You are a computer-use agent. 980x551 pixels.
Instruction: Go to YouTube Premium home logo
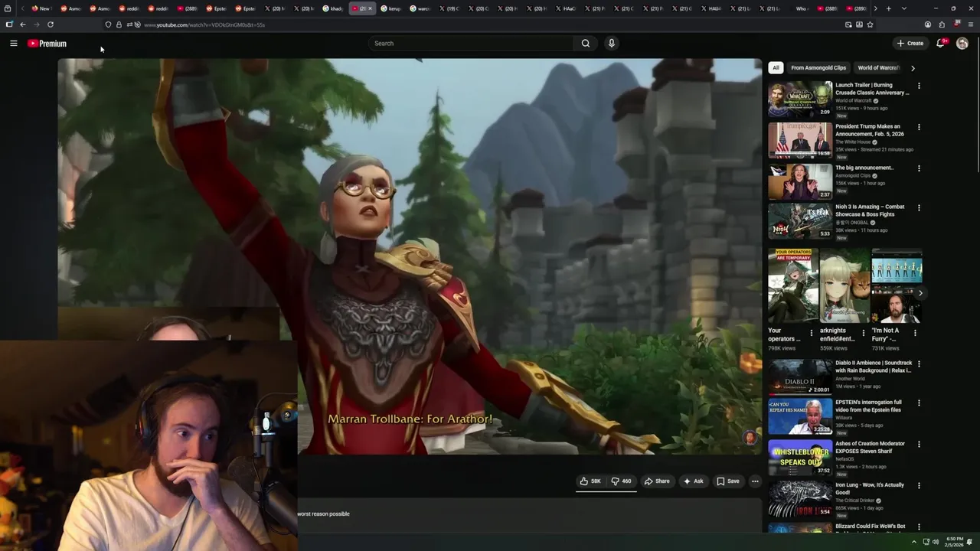(47, 44)
